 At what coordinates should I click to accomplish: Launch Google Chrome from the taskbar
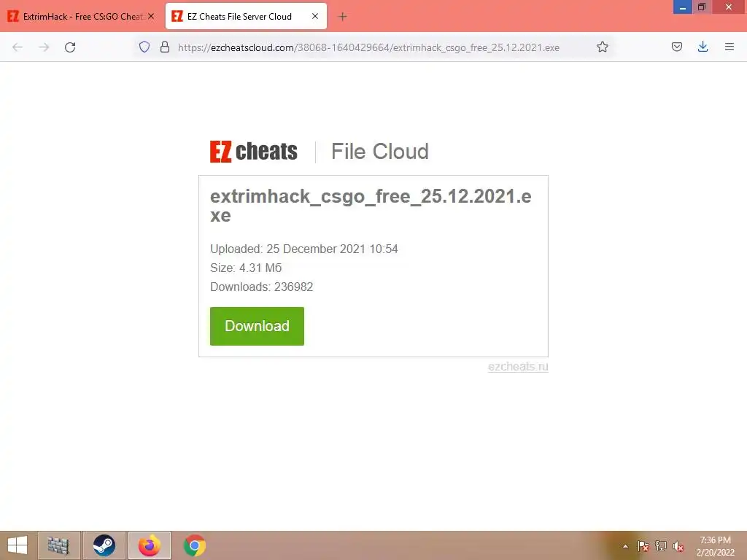tap(195, 545)
